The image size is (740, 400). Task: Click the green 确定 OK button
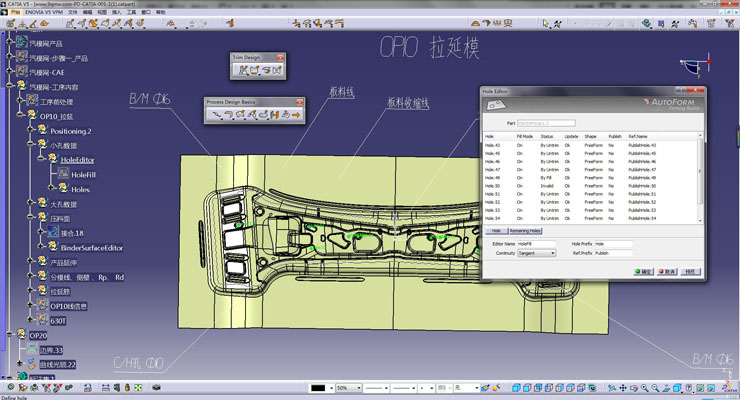coord(642,271)
